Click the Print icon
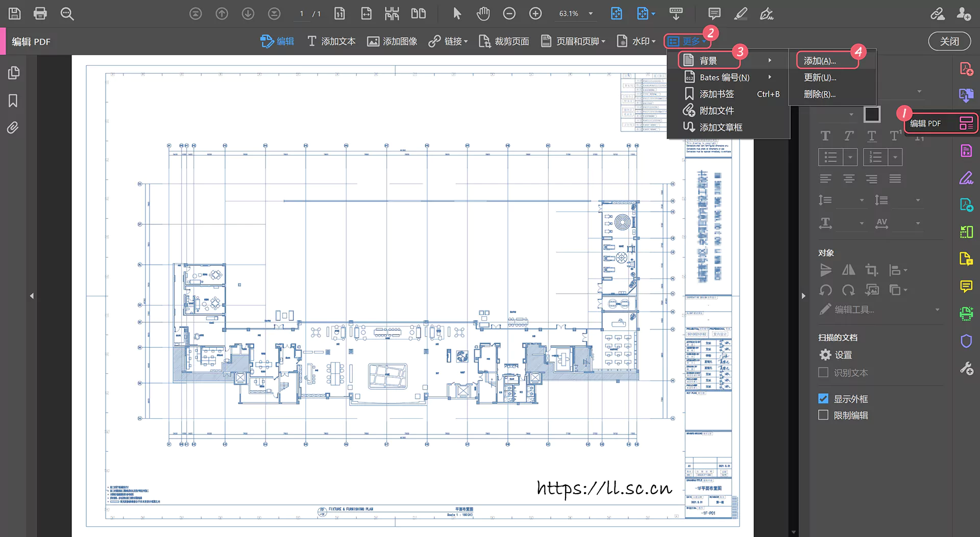980x537 pixels. click(x=40, y=14)
